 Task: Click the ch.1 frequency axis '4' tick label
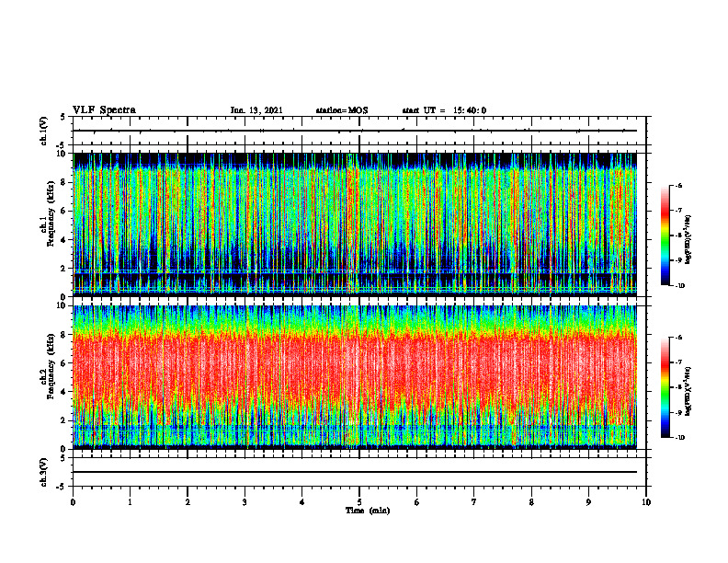(63, 240)
